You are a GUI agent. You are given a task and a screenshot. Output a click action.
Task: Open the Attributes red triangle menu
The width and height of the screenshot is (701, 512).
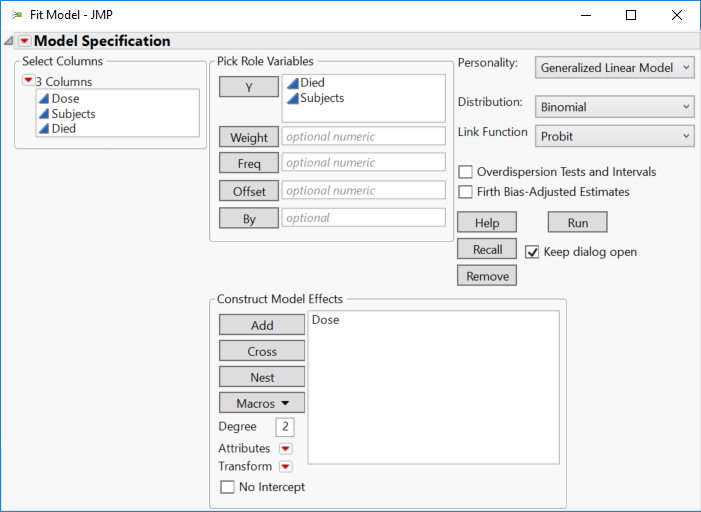[285, 449]
